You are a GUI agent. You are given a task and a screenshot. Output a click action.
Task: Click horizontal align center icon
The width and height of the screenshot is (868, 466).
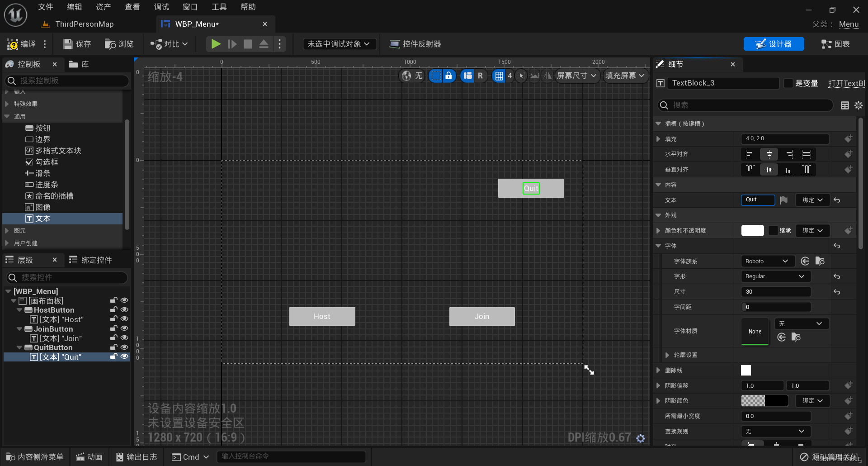(769, 154)
